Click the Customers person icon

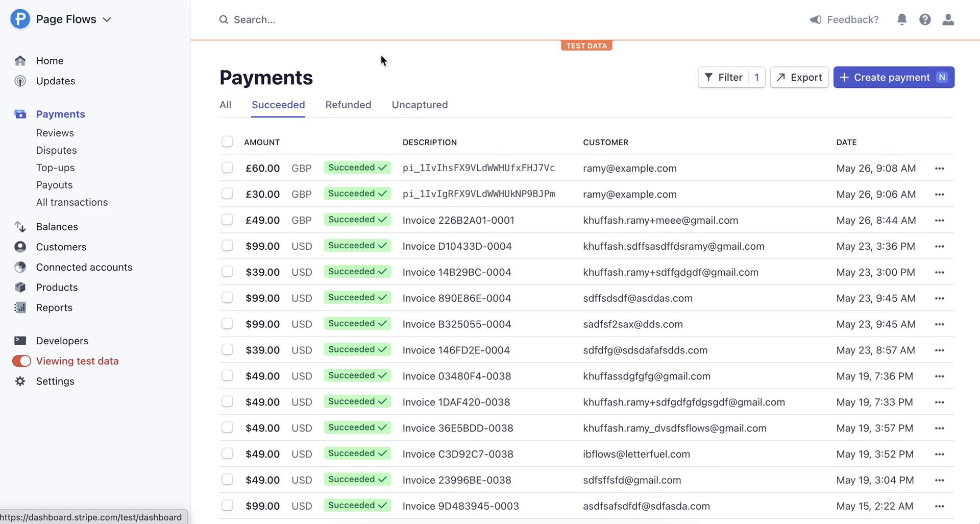[20, 247]
